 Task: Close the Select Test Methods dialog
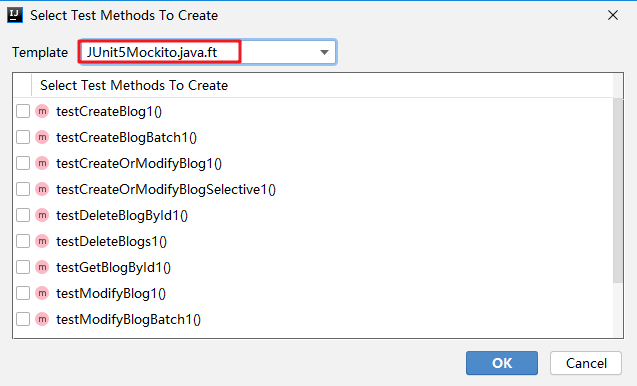pos(613,15)
